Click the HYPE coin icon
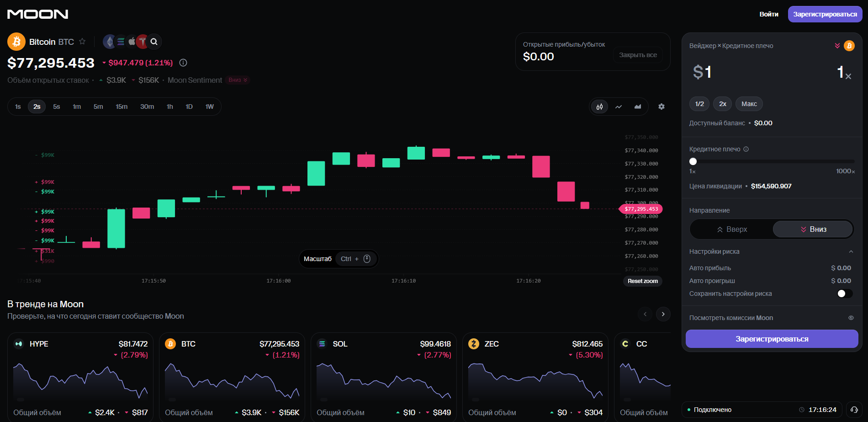The width and height of the screenshot is (868, 422). point(19,344)
